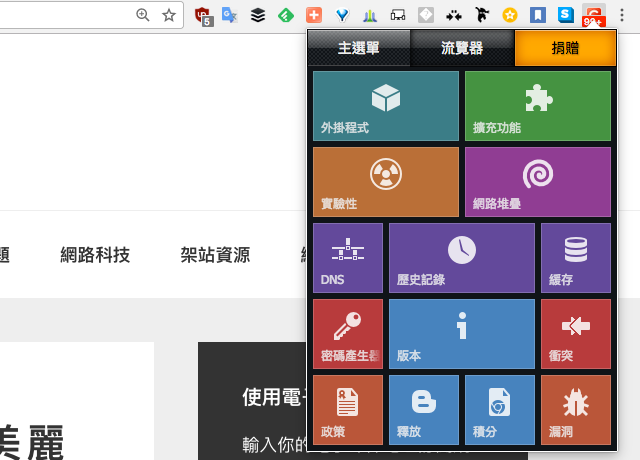Open the 實驗性 experimental flags tile

click(386, 182)
